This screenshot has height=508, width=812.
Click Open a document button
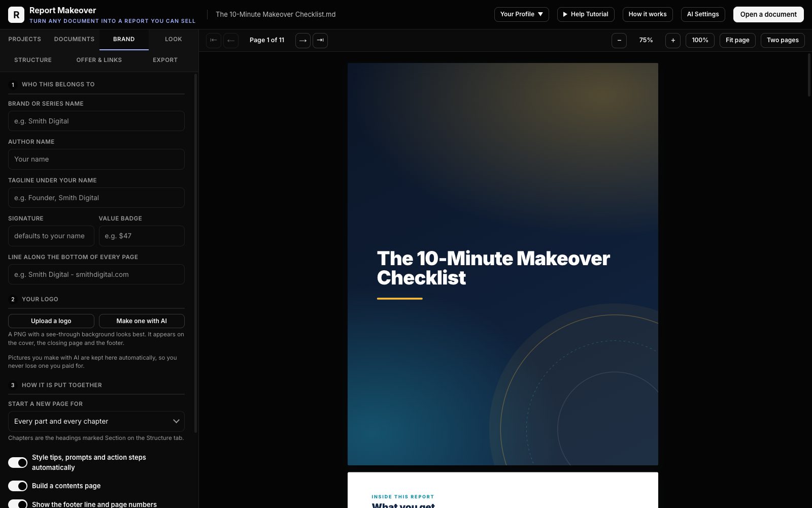pyautogui.click(x=768, y=14)
